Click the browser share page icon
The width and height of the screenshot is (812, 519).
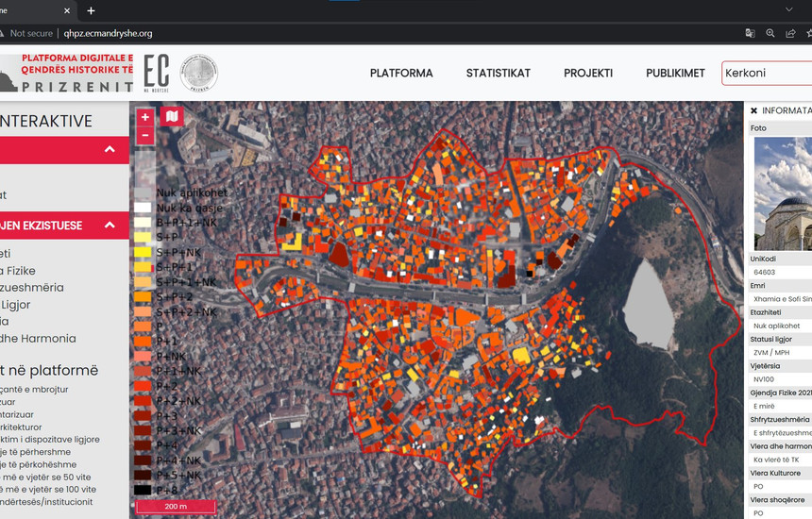coord(790,33)
